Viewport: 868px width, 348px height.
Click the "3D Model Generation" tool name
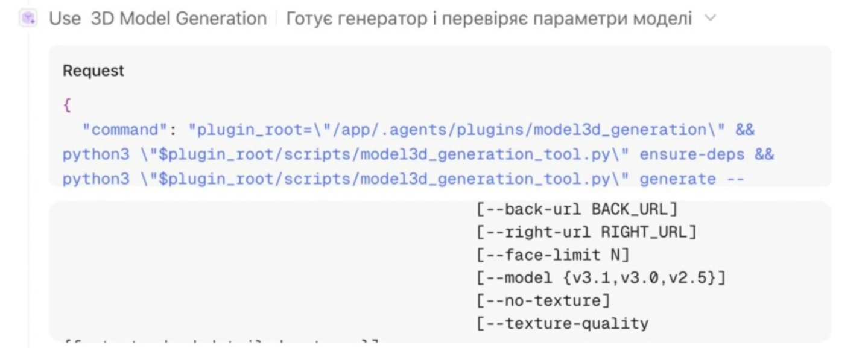tap(179, 19)
